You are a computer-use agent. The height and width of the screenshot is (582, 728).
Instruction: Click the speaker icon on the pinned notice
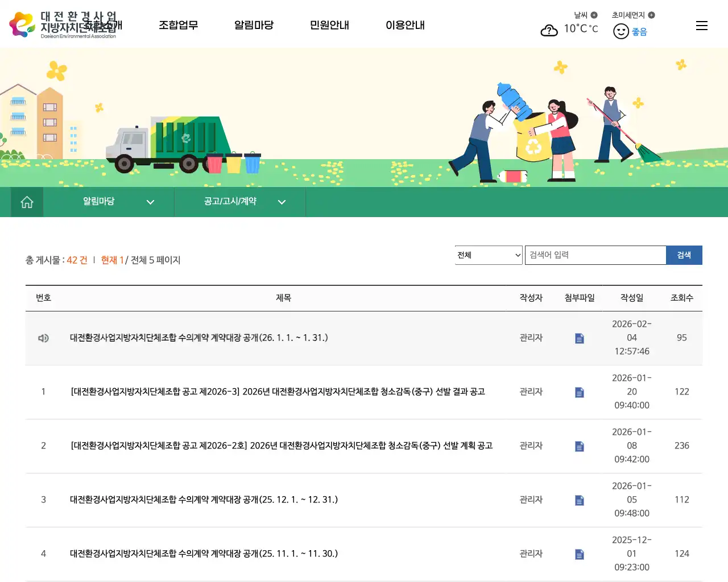point(43,338)
